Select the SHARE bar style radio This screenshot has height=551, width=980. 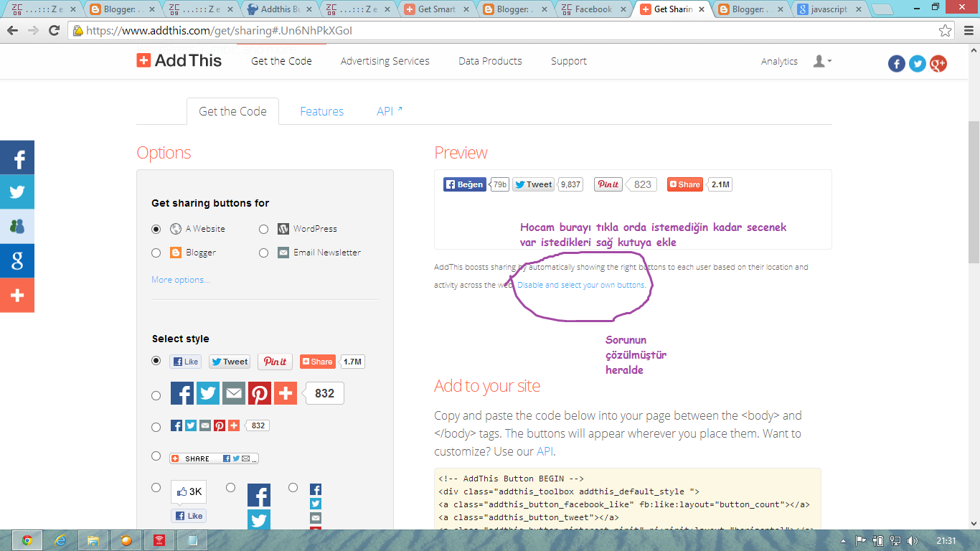(156, 456)
